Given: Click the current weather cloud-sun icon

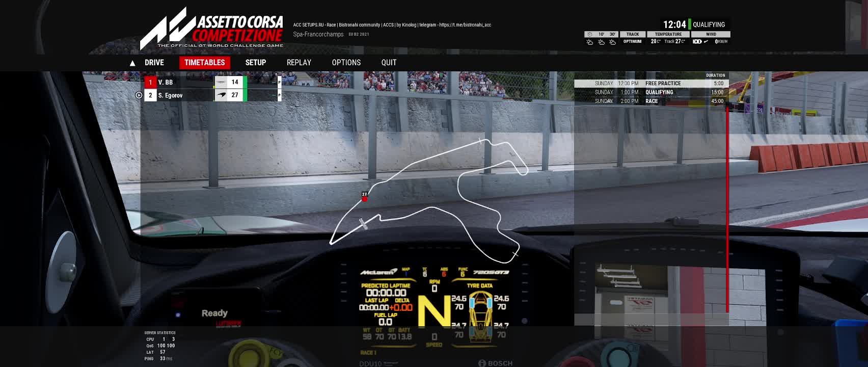Looking at the screenshot, I should click(590, 42).
